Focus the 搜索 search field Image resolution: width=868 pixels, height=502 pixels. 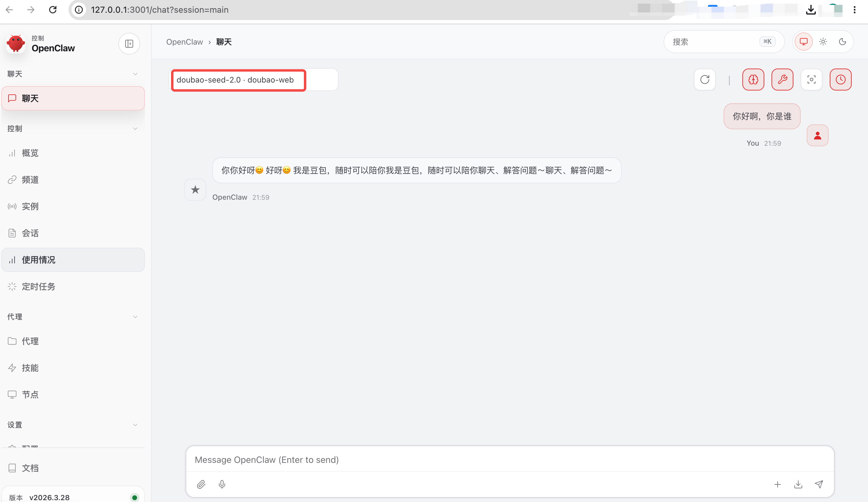pyautogui.click(x=724, y=42)
